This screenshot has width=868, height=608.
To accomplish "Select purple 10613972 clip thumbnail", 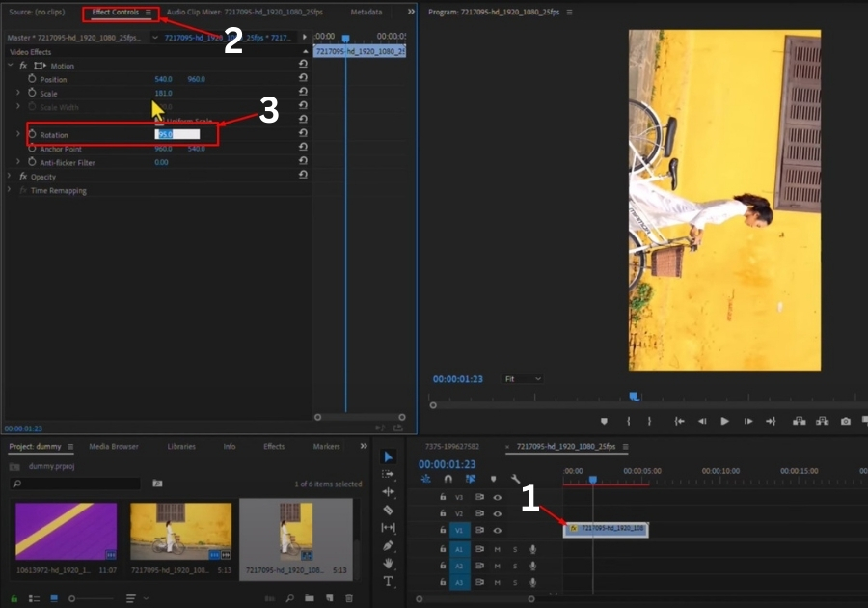I will [66, 531].
